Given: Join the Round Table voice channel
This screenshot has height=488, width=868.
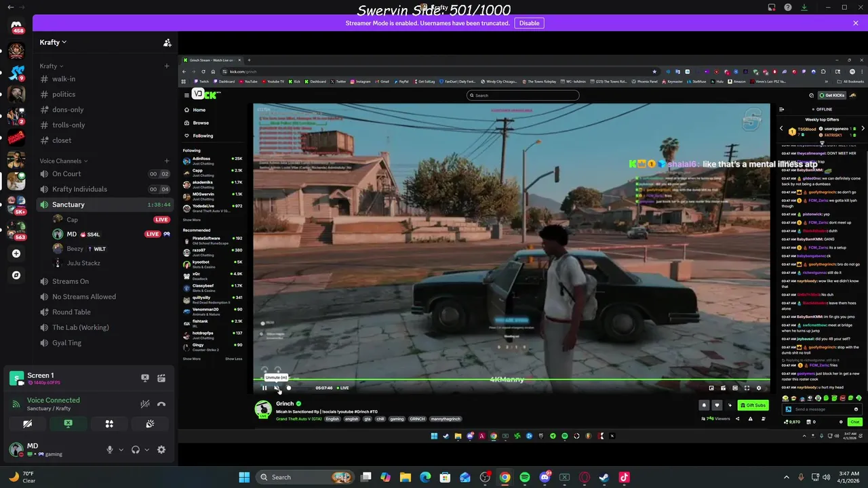Looking at the screenshot, I should pos(106,312).
